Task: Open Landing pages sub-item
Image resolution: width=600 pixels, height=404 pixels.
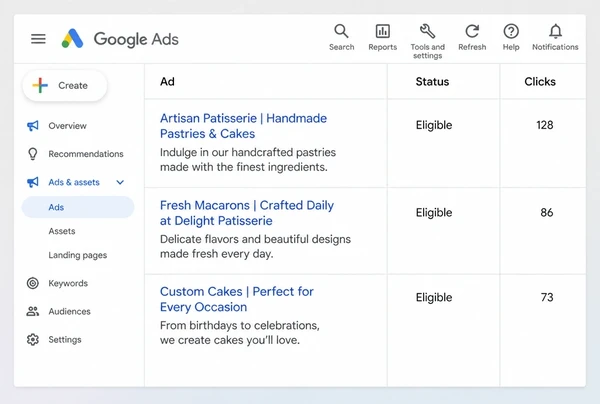Action: point(78,255)
